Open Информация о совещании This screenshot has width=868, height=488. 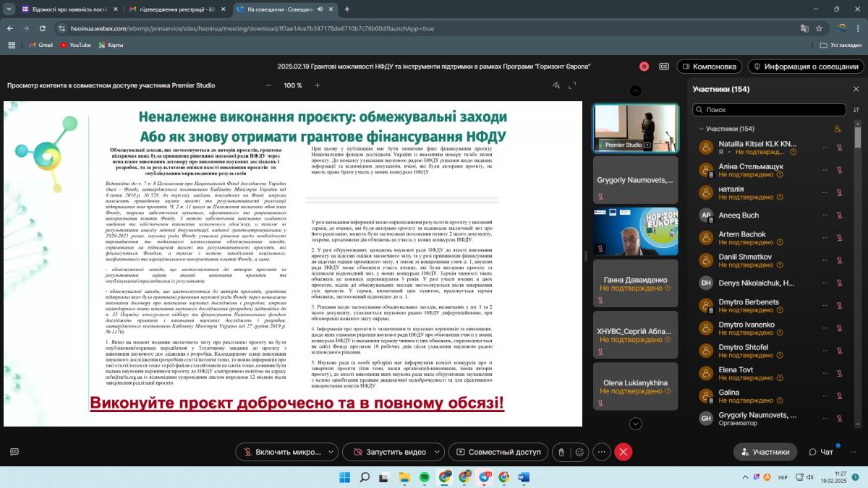pyautogui.click(x=805, y=67)
